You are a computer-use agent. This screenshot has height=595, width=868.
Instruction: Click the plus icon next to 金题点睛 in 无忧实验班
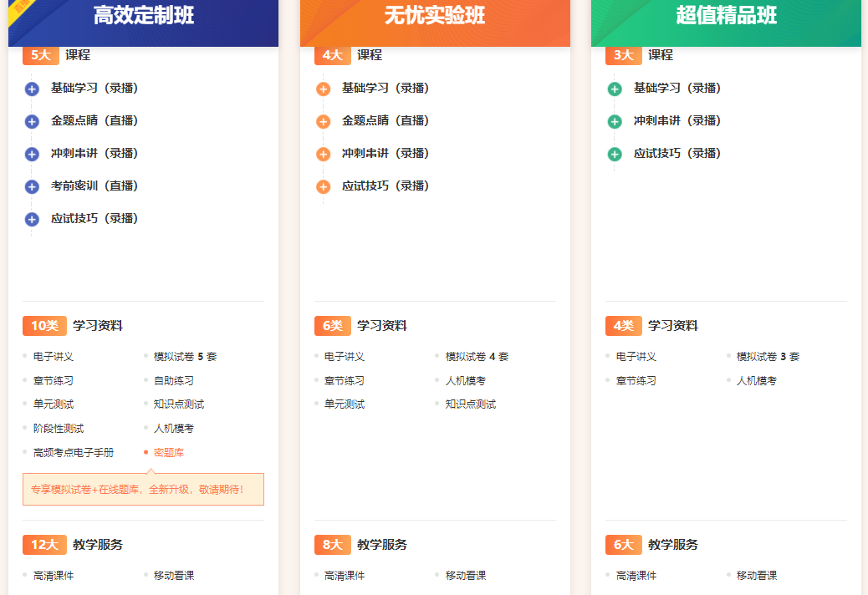pyautogui.click(x=324, y=120)
